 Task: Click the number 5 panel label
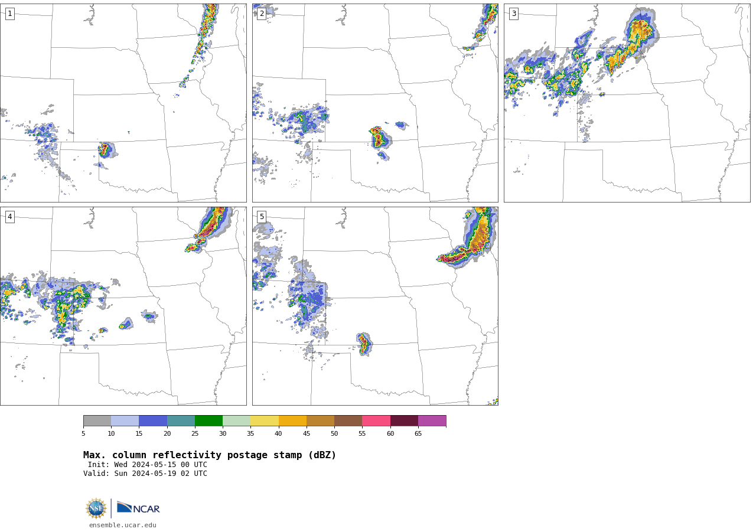[x=262, y=217]
